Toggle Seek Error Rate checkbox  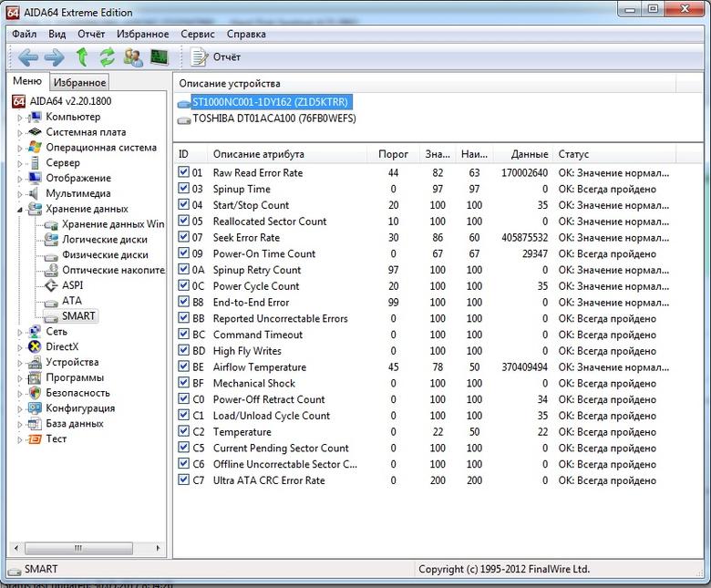point(183,237)
